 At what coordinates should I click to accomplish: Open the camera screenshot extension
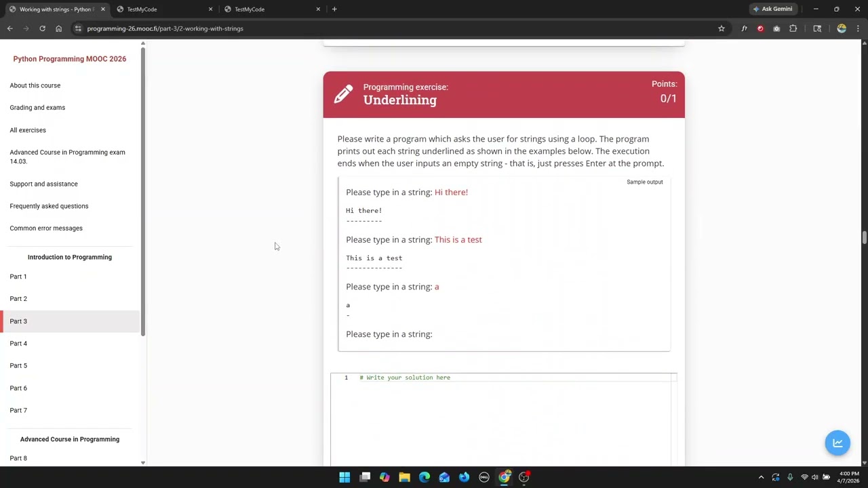[x=776, y=28]
